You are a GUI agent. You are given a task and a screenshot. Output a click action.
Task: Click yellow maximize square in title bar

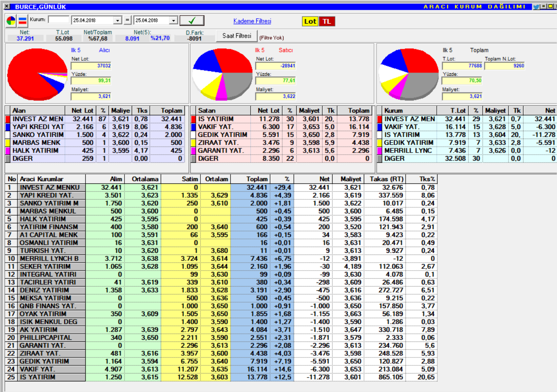(550, 6)
